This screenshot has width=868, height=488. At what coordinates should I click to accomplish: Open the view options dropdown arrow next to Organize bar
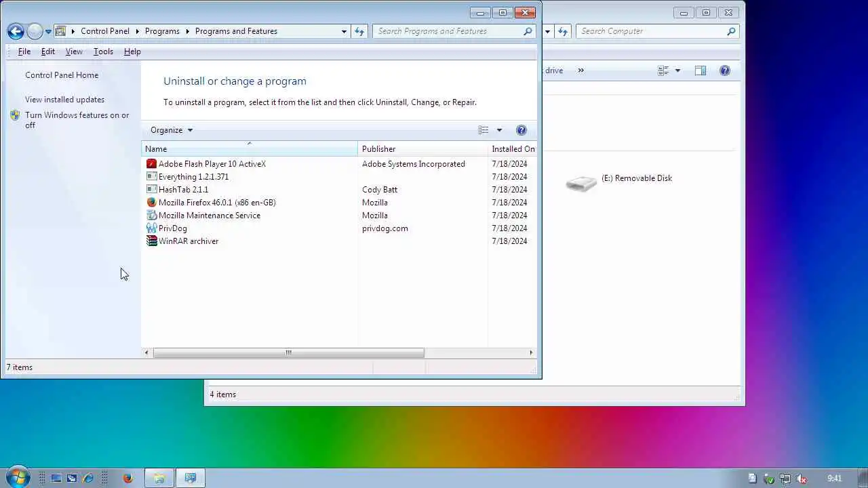499,130
